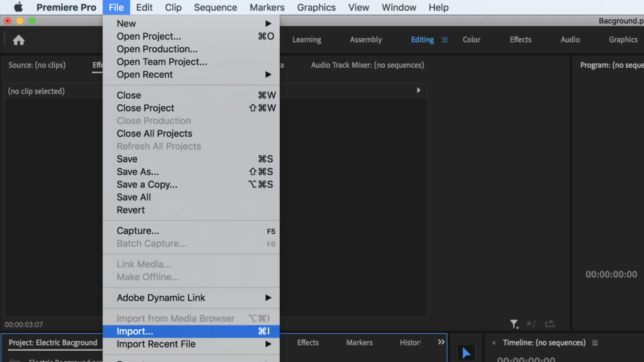Open the Sequence menu
This screenshot has width=644, height=362.
click(216, 8)
